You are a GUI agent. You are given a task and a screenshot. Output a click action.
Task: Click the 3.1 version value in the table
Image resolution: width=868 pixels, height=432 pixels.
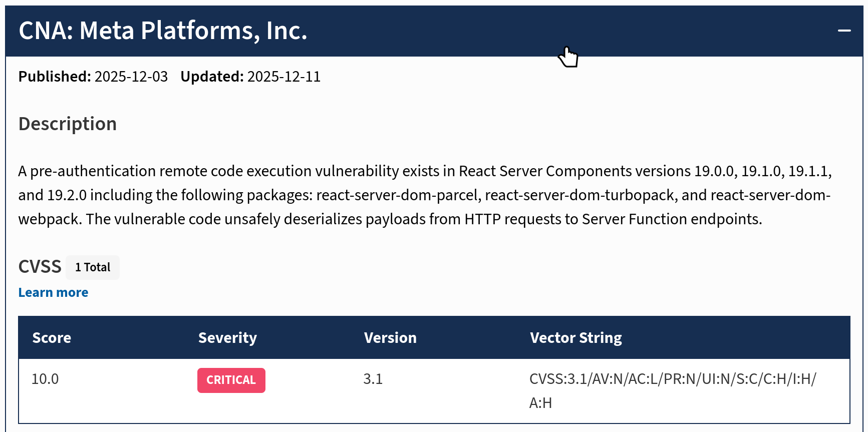[373, 379]
